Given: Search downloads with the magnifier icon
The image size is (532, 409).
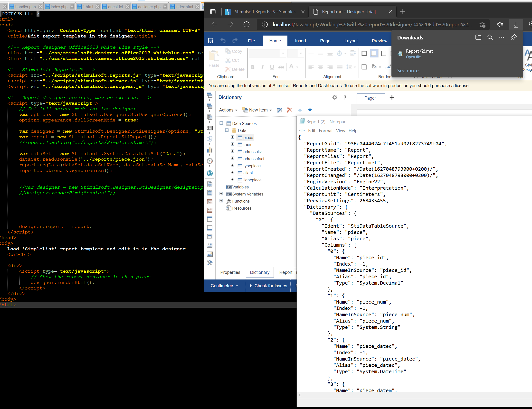Looking at the screenshot, I should (490, 37).
